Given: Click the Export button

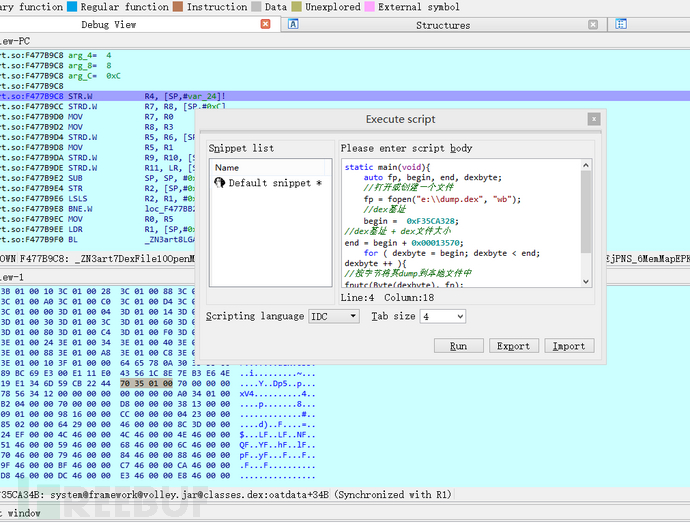Looking at the screenshot, I should tap(513, 346).
